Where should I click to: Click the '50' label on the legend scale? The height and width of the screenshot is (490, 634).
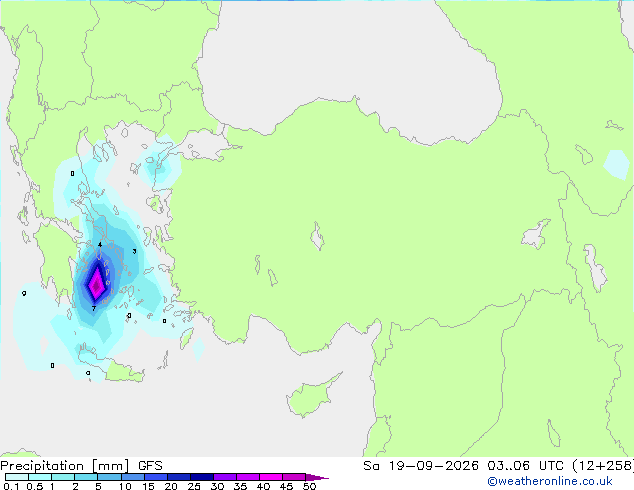click(x=309, y=486)
